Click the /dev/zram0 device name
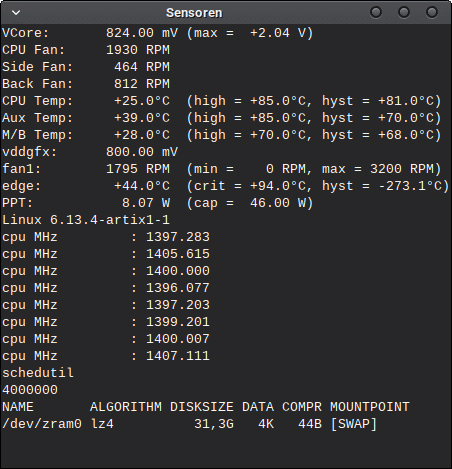This screenshot has width=452, height=469. (42, 424)
